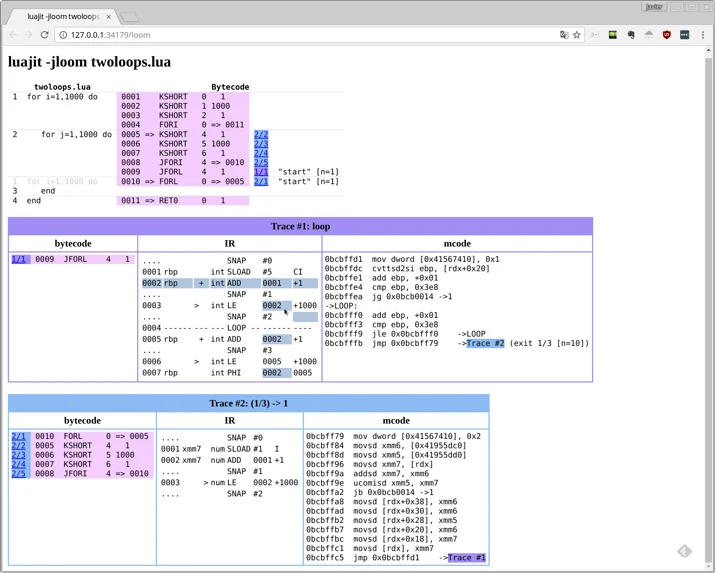Reload the loom page
Screen dimensions: 715x573
click(44, 35)
